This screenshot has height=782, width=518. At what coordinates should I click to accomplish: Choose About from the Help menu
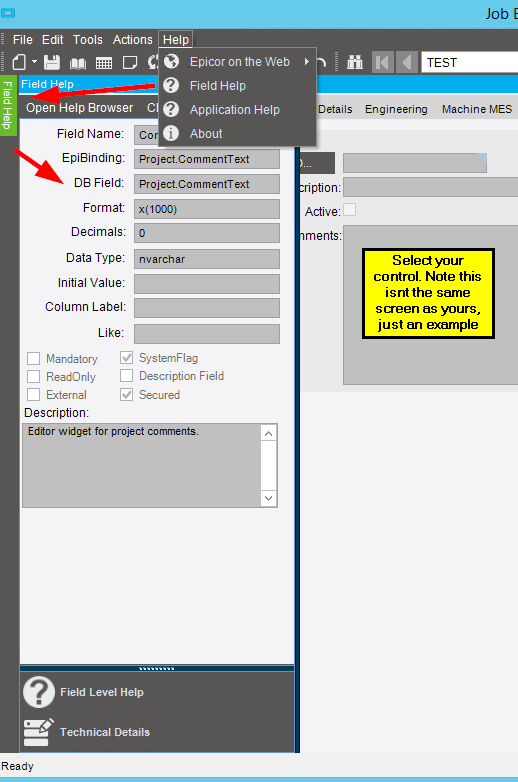click(206, 134)
